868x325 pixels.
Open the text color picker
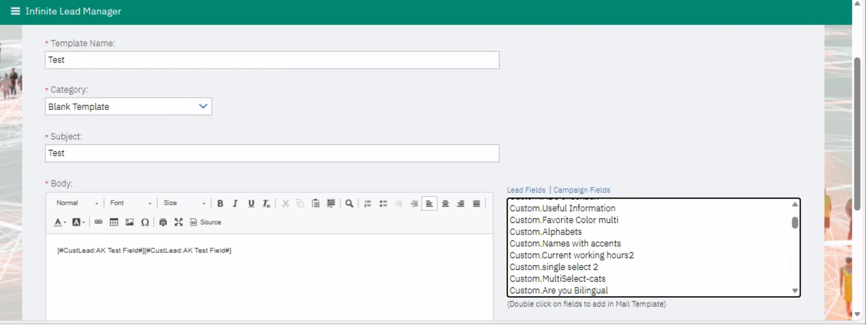coord(59,222)
